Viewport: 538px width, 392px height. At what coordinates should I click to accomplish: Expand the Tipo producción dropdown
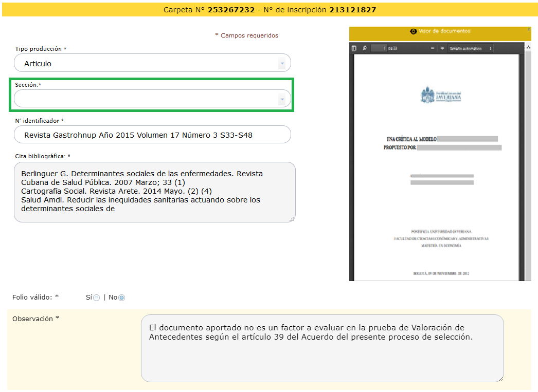coord(281,64)
